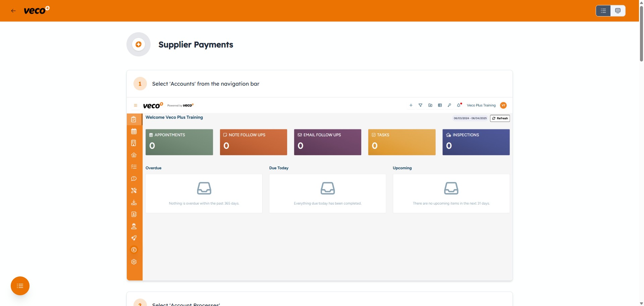This screenshot has height=306, width=644.
Task: Click 'There are no upcoming items in the next 31 days.'
Action: [451, 204]
